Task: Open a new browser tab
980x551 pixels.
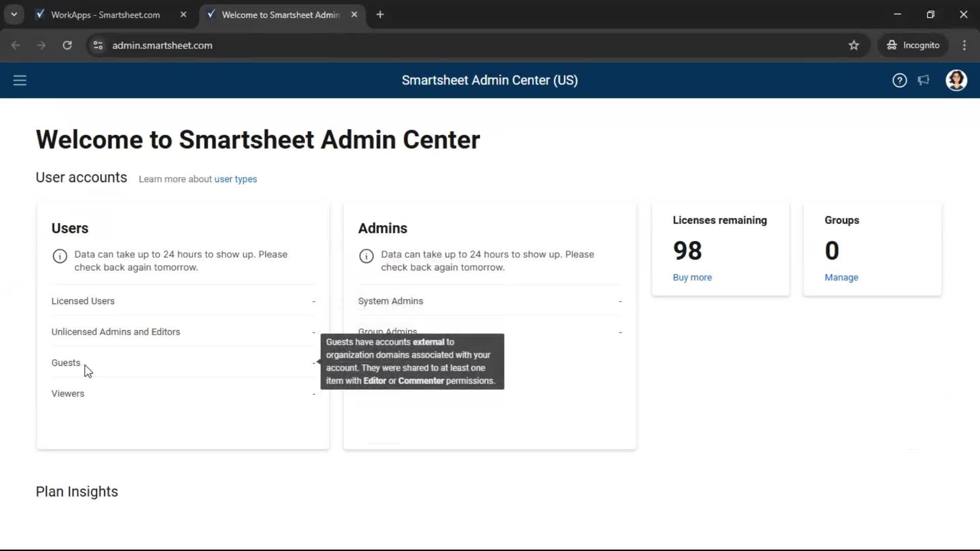Action: click(x=380, y=14)
